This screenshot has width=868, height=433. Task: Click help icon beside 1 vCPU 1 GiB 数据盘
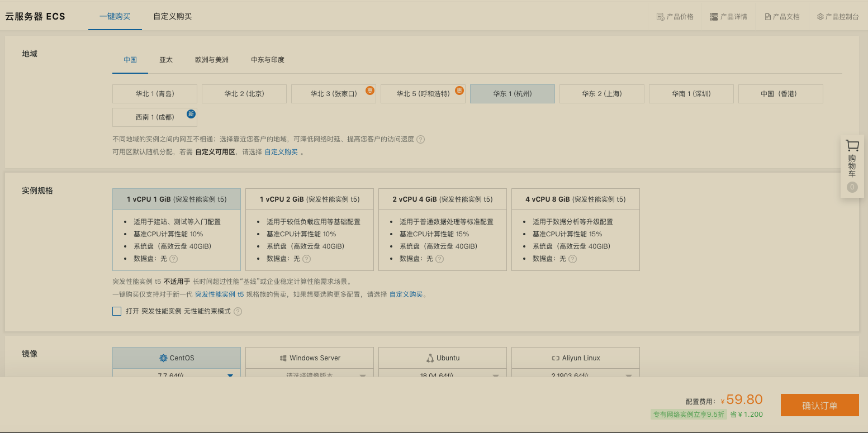pos(173,259)
